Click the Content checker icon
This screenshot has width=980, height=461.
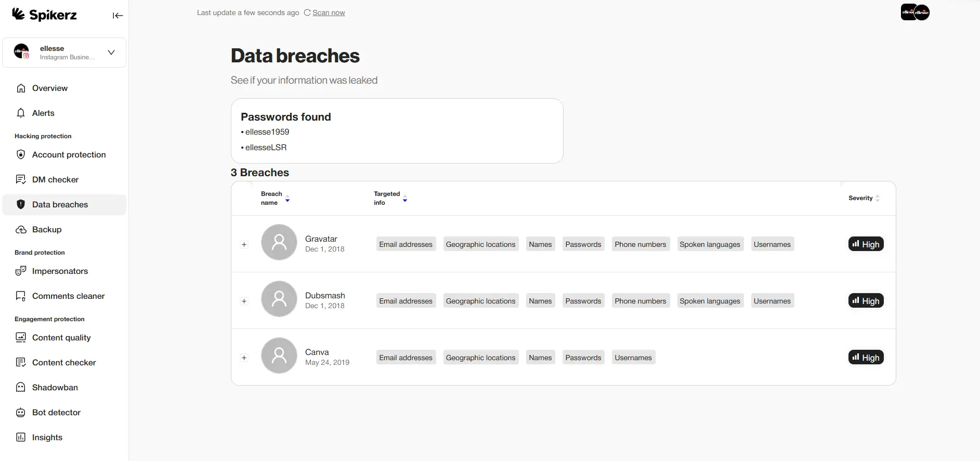pos(21,363)
